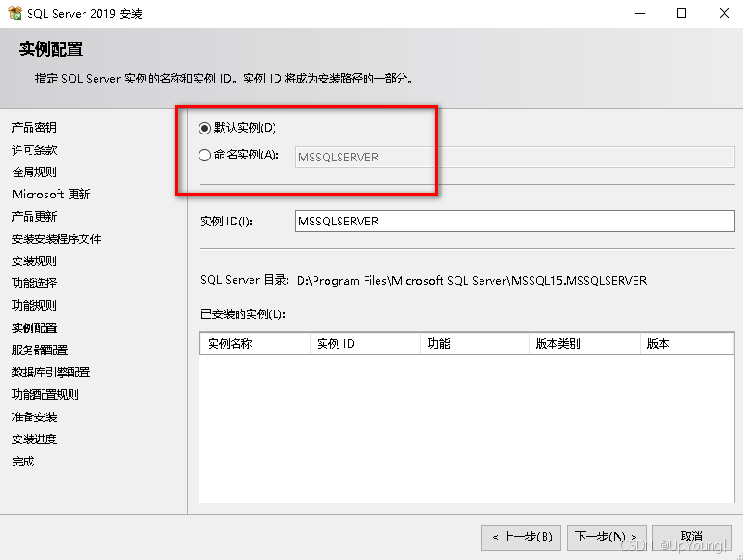The image size is (743, 560).
Task: Select 功能选择 step in sidebar
Action: coord(34,284)
